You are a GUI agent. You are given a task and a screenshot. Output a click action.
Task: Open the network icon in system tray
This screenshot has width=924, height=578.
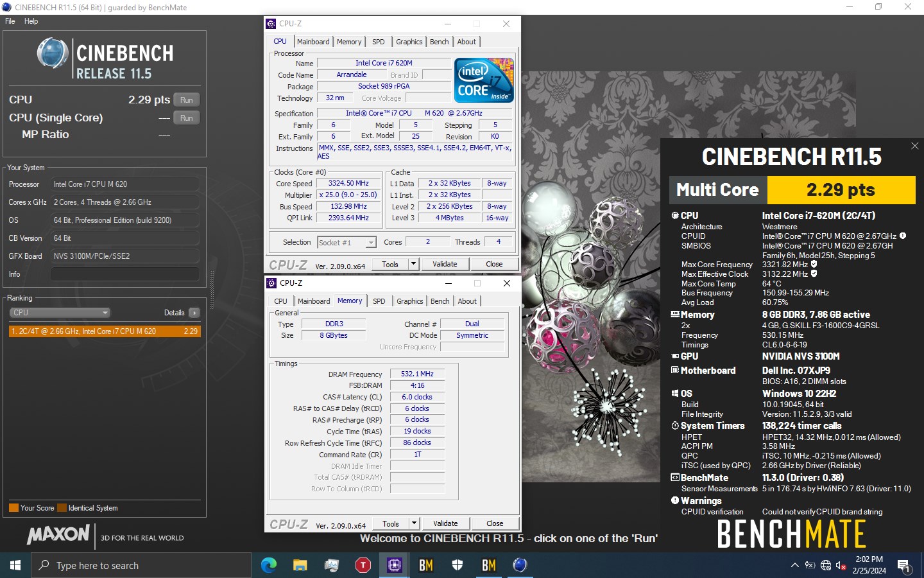(x=826, y=566)
